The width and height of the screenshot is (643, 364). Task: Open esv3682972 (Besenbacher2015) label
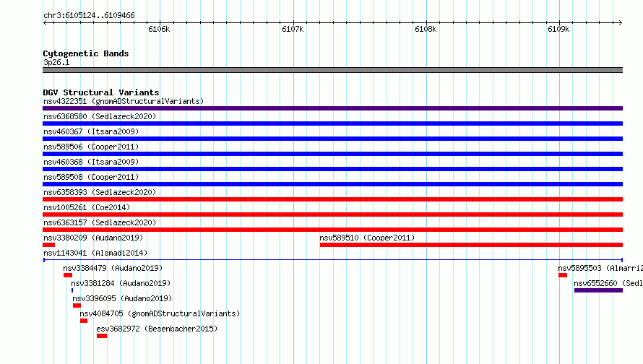[x=157, y=329]
